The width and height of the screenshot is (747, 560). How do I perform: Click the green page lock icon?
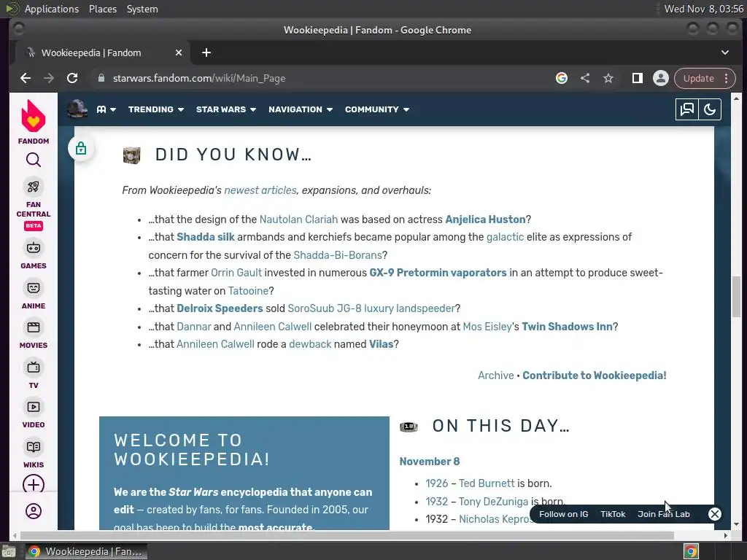[81, 149]
